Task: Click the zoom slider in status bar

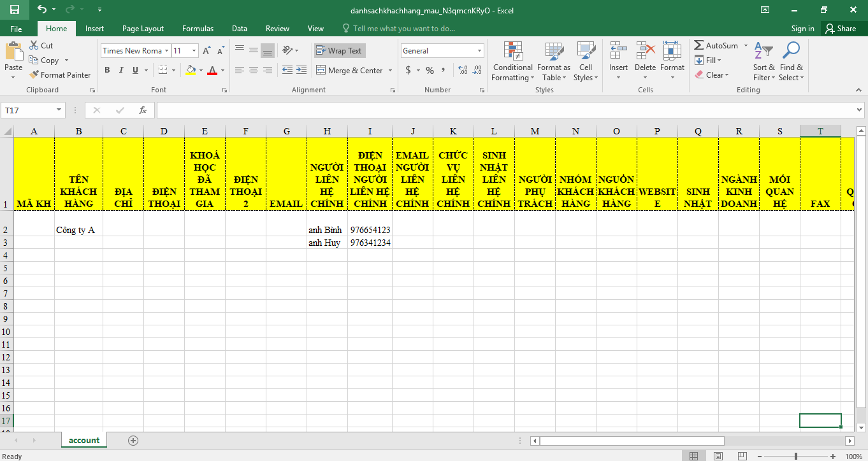Action: pos(795,457)
